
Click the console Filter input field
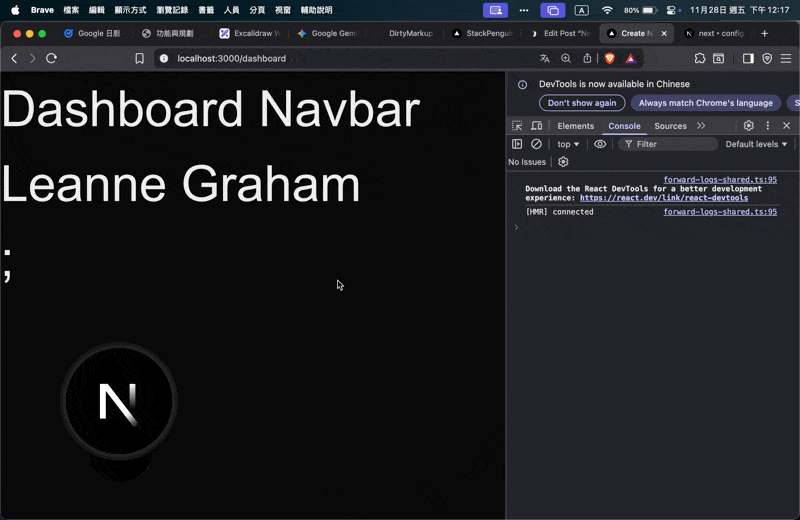point(670,144)
